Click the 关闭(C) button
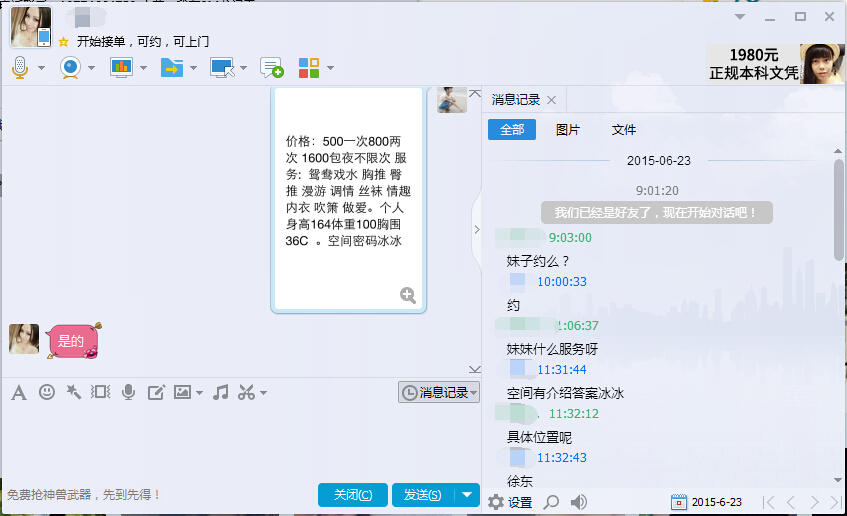The height and width of the screenshot is (516, 847). pos(353,494)
